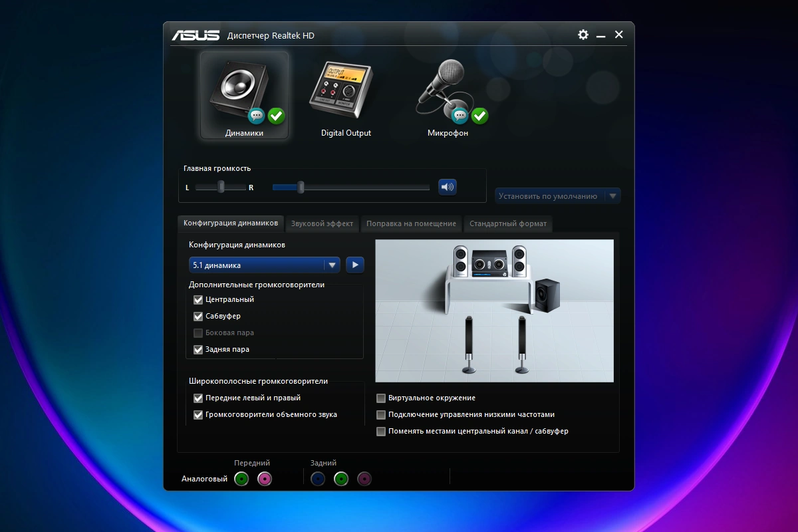
Task: Click the subwoofer in the room preview
Action: [547, 294]
